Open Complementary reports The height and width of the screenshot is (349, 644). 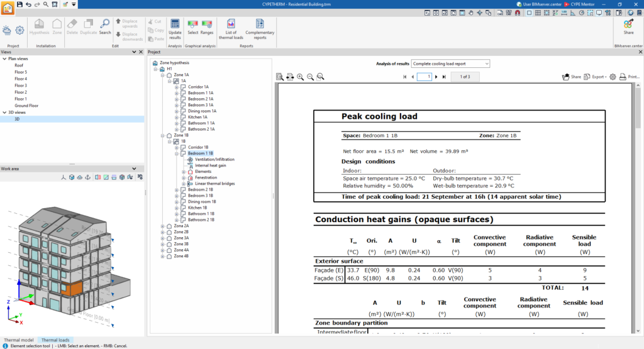coord(260,29)
